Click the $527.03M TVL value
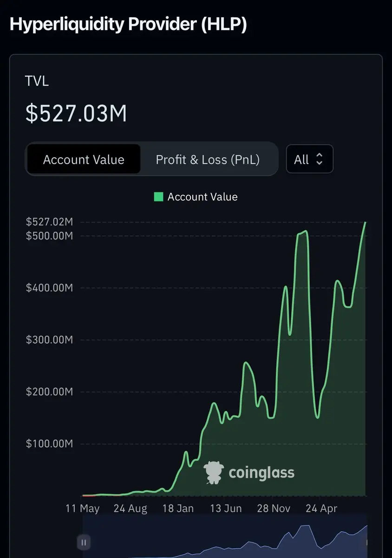The width and height of the screenshot is (392, 558). pyautogui.click(x=76, y=113)
